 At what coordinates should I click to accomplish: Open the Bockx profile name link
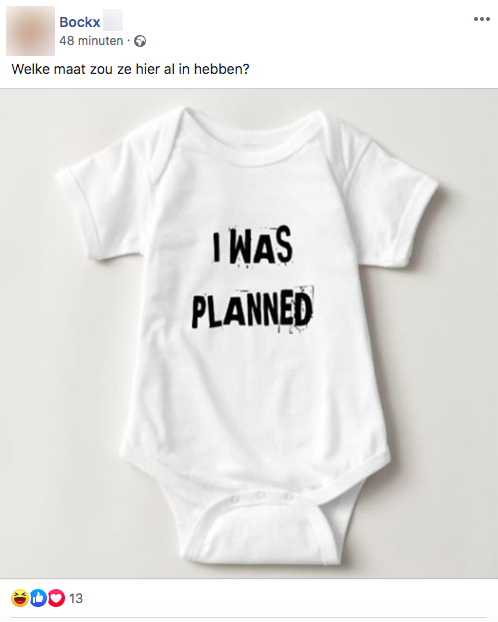click(x=79, y=22)
